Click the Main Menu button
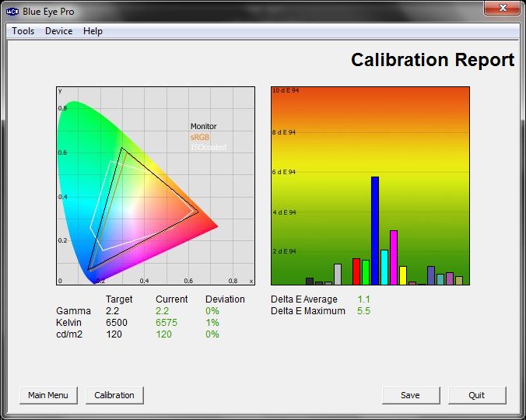Image resolution: width=526 pixels, height=420 pixels. [x=48, y=395]
